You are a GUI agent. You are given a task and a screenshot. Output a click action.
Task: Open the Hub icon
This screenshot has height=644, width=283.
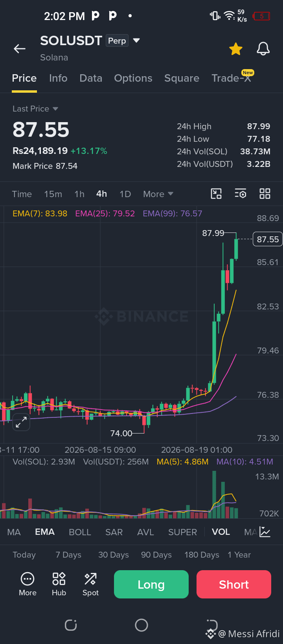[x=59, y=584]
